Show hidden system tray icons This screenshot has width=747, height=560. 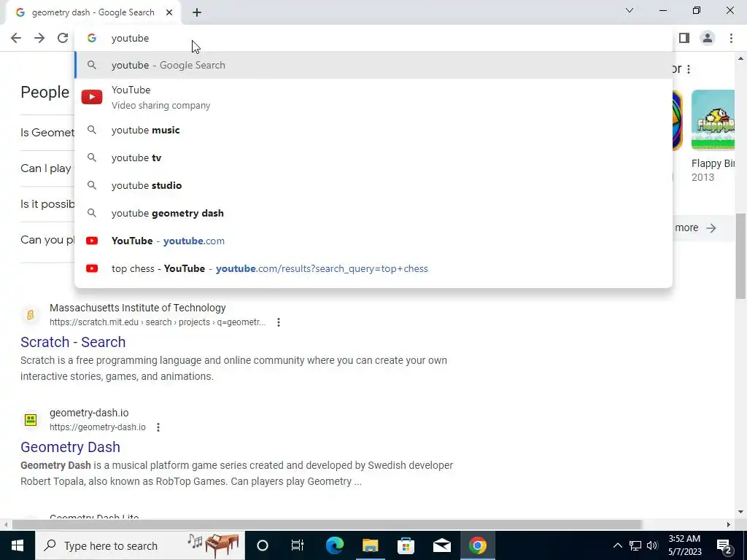tap(617, 545)
